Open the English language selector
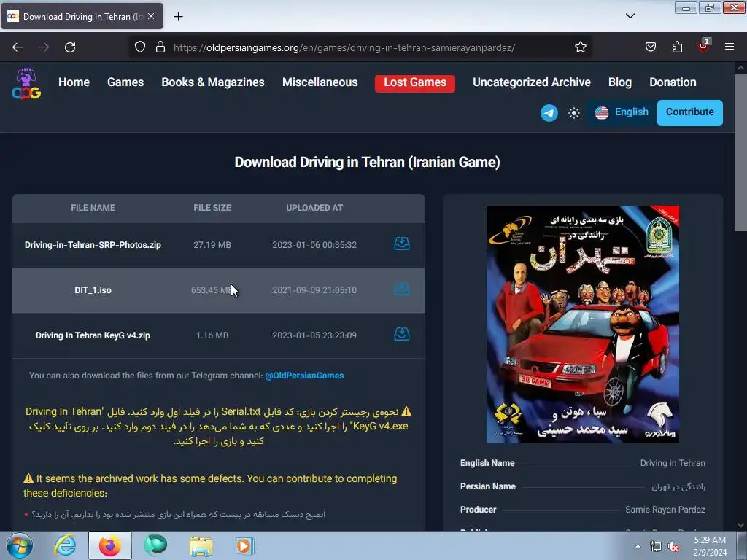The height and width of the screenshot is (560, 747). point(622,112)
